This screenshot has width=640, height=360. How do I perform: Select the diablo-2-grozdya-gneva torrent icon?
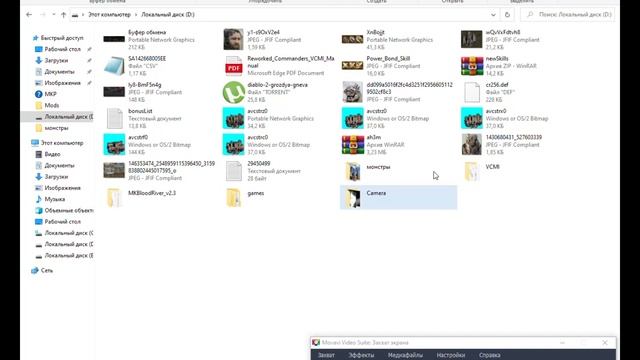(x=233, y=92)
